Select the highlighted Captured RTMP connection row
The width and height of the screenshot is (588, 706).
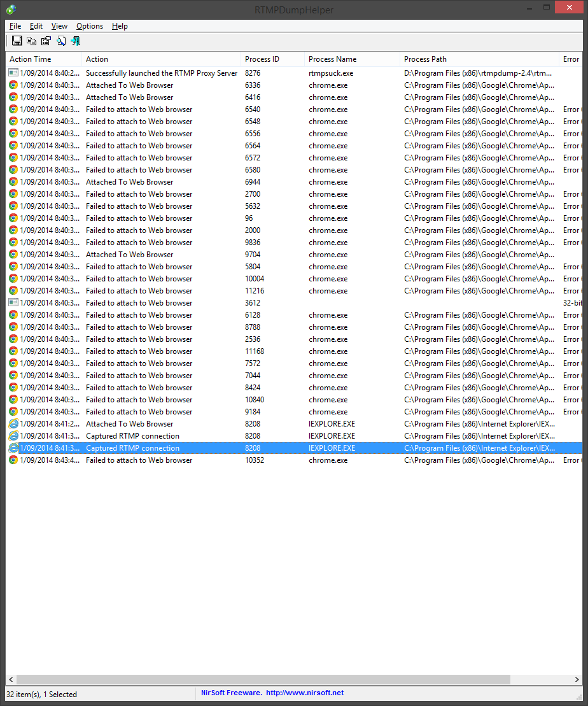[295, 448]
